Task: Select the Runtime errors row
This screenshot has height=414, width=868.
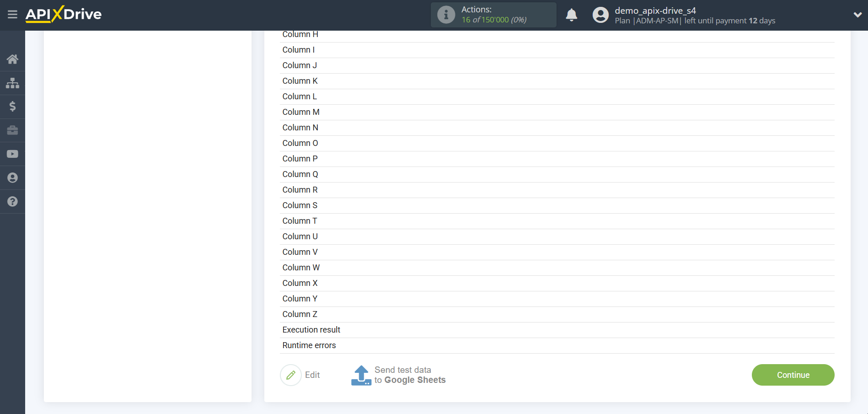Action: point(309,345)
